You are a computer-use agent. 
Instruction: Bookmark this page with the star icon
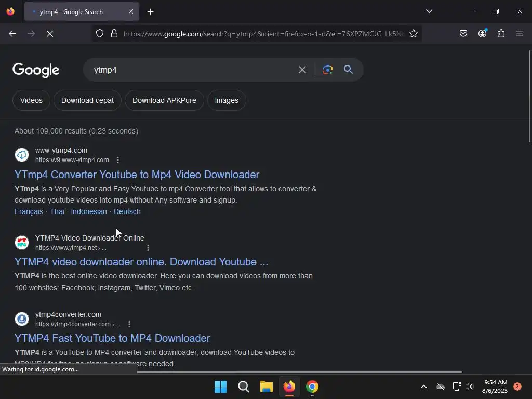[413, 34]
